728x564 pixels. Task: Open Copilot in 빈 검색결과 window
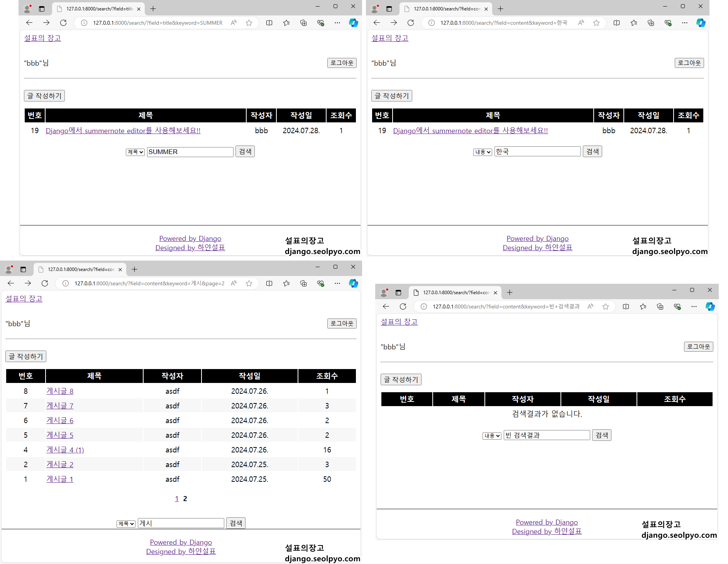click(710, 307)
